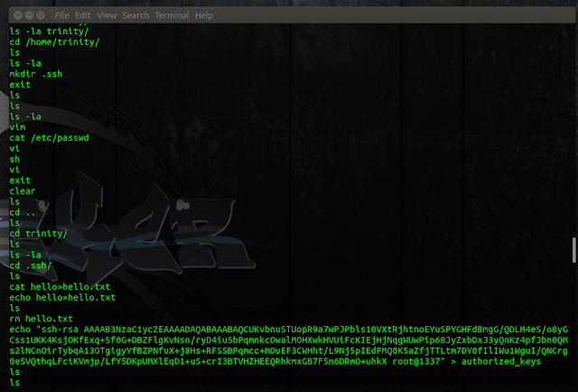Click the terminal vertical scrollbar handle
Image resolution: width=578 pixels, height=392 pixels.
click(x=574, y=250)
